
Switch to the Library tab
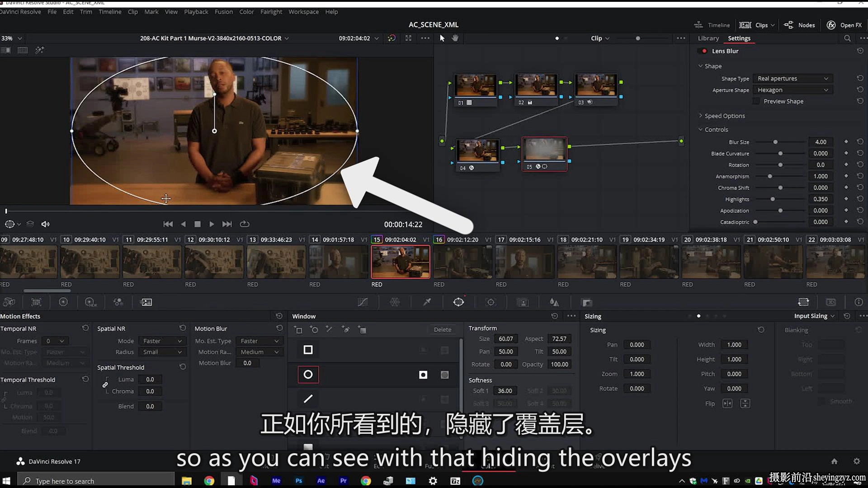(x=708, y=38)
